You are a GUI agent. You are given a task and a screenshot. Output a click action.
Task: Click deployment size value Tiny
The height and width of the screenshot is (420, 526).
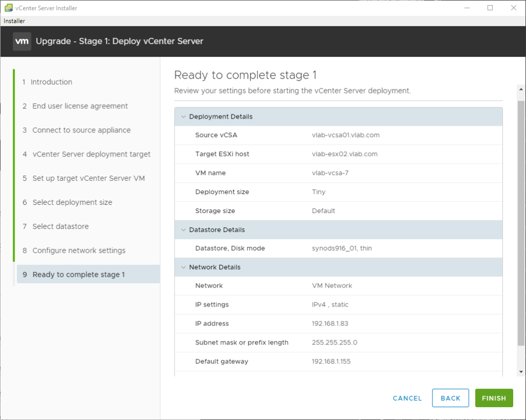coord(318,192)
